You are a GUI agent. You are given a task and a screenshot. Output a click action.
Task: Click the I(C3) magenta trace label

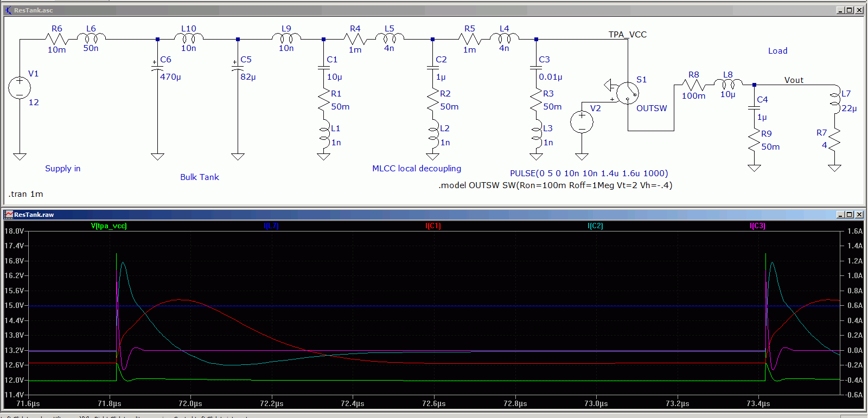[757, 226]
